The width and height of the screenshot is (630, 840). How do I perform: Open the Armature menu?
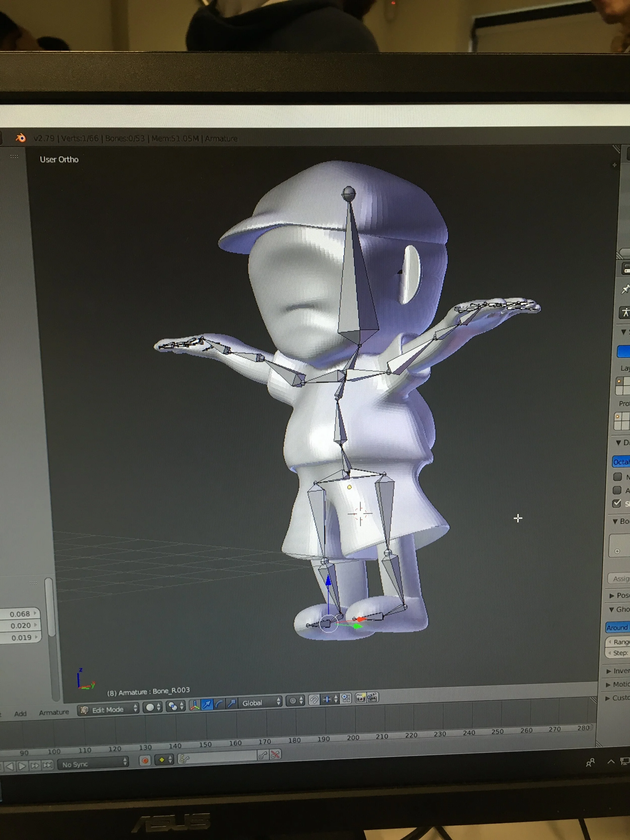point(53,712)
